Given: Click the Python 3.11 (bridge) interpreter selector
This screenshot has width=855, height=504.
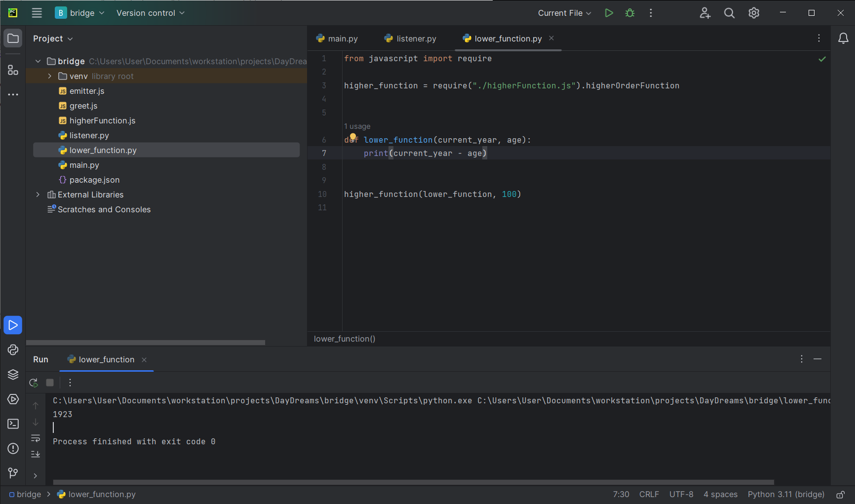Looking at the screenshot, I should pyautogui.click(x=786, y=495).
